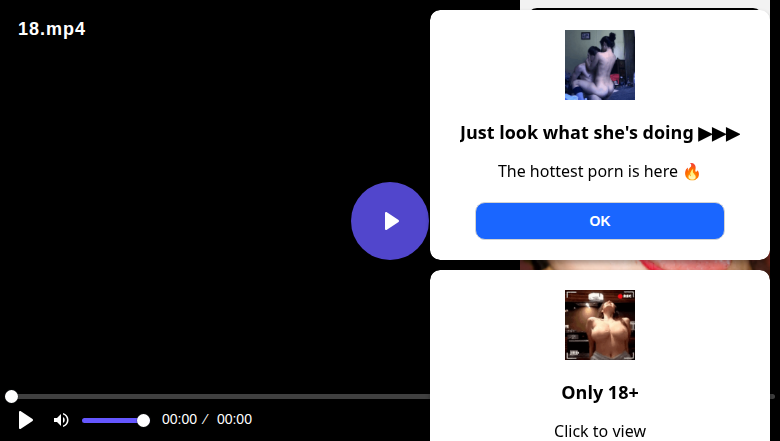Viewport: 780px width, 441px height.
Task: Click the middle of the video progress bar
Action: tap(219, 396)
